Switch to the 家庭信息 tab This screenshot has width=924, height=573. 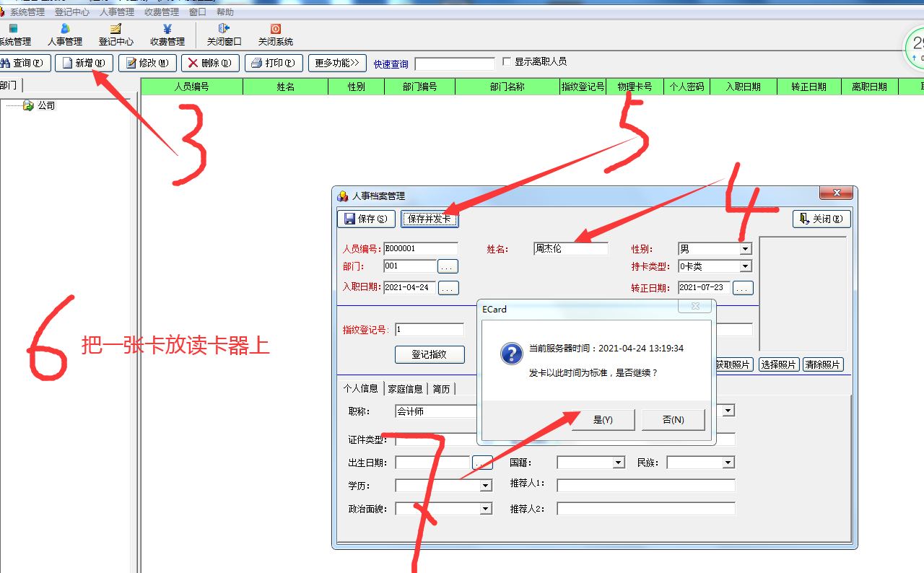(x=405, y=389)
